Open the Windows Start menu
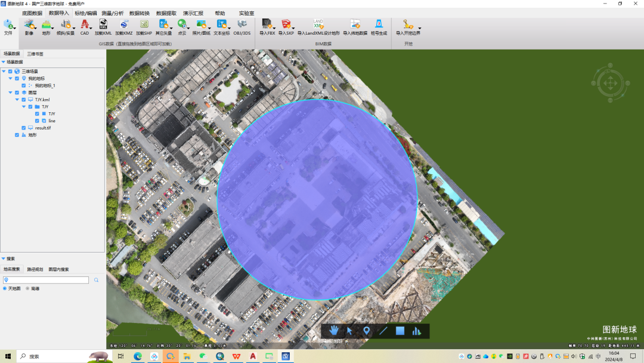This screenshot has height=363, width=644. coord(8,356)
